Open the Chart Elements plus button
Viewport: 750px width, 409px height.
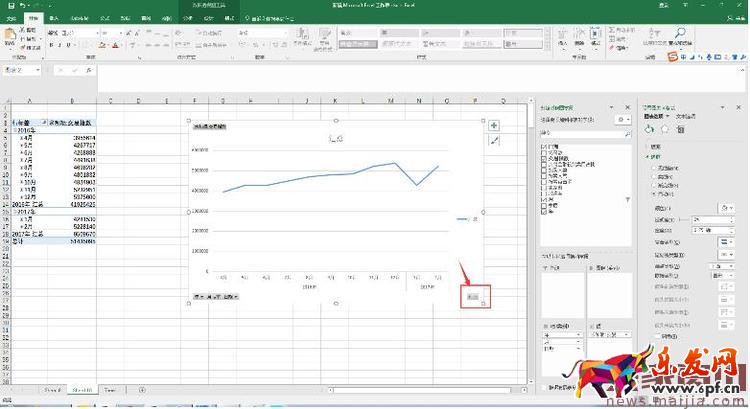pos(493,126)
